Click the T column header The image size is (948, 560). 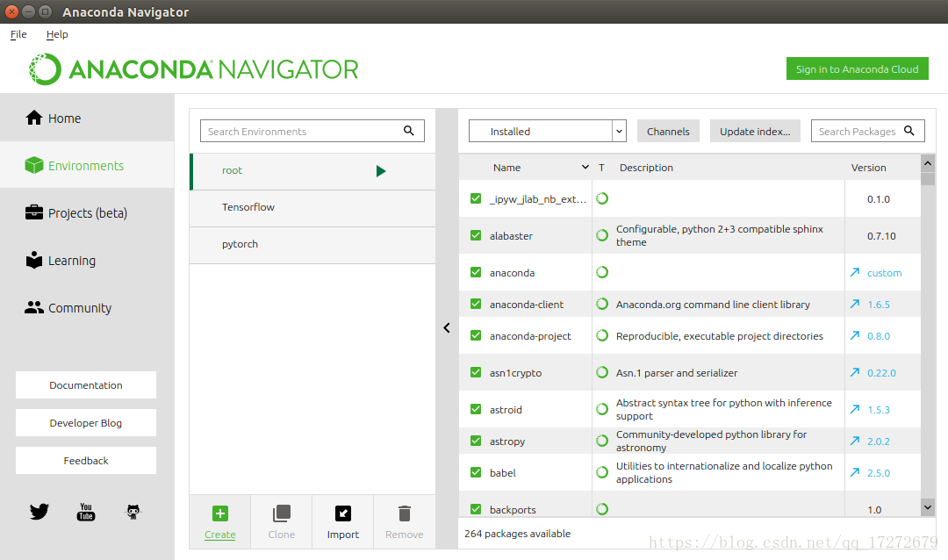point(601,168)
